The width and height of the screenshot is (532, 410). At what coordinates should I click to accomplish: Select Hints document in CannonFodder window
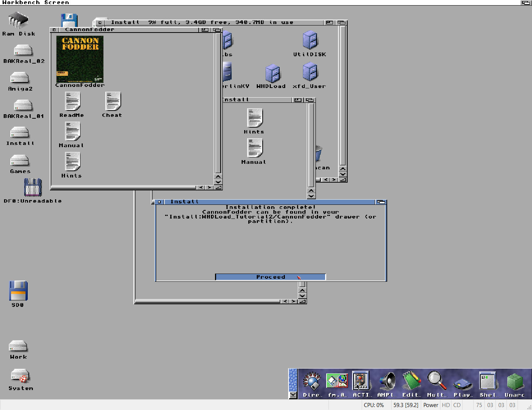click(x=72, y=162)
